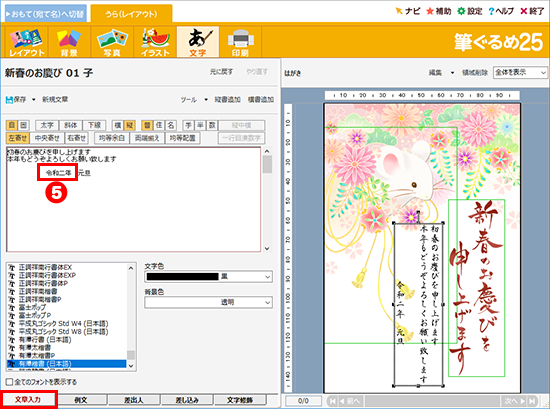Open the イラスト (Illustration) toolbar section
The height and width of the screenshot is (409, 550).
155,42
